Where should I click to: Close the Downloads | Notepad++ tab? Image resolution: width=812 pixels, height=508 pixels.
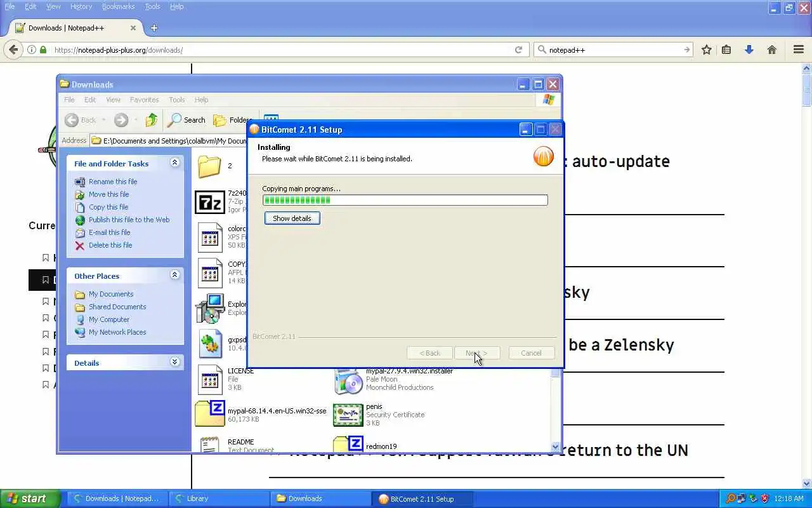tap(133, 28)
